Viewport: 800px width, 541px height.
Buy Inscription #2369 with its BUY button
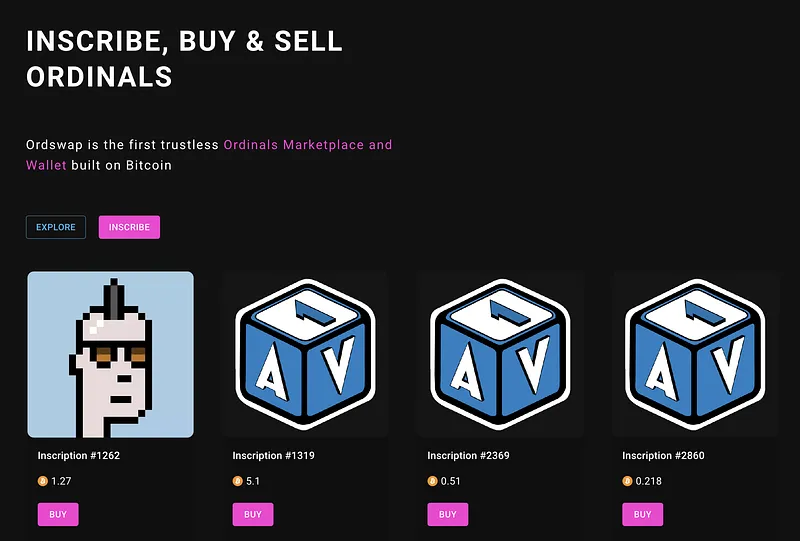point(447,514)
